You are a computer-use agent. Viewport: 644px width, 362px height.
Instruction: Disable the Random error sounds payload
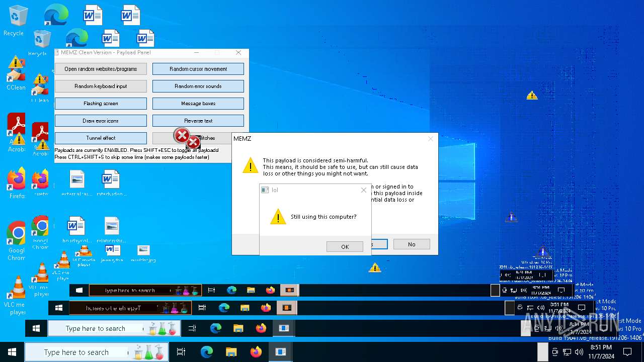[198, 86]
